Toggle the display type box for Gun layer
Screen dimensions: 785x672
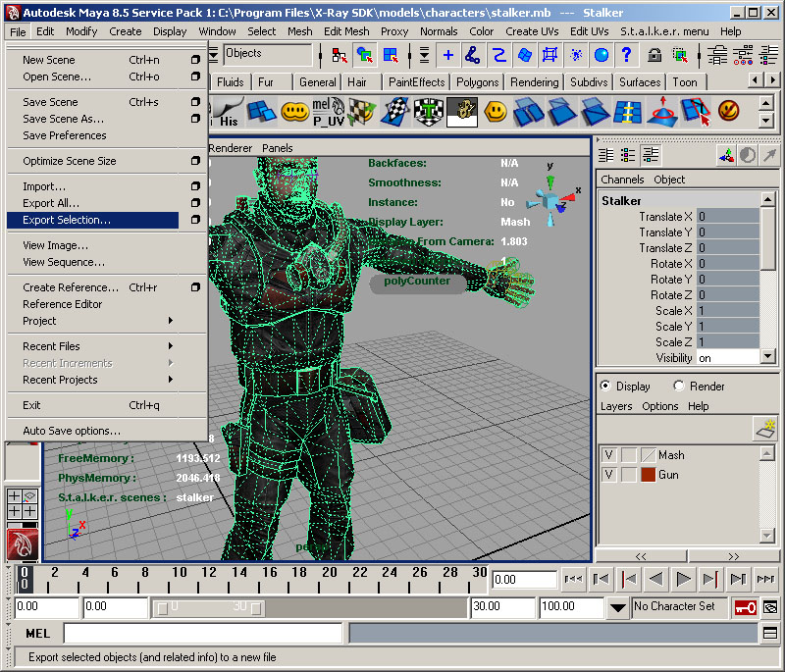tap(629, 475)
